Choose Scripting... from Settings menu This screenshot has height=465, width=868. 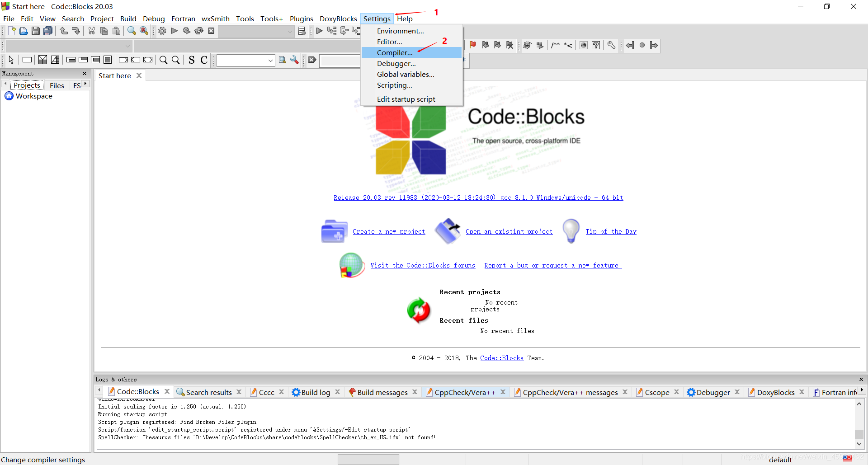click(411, 85)
